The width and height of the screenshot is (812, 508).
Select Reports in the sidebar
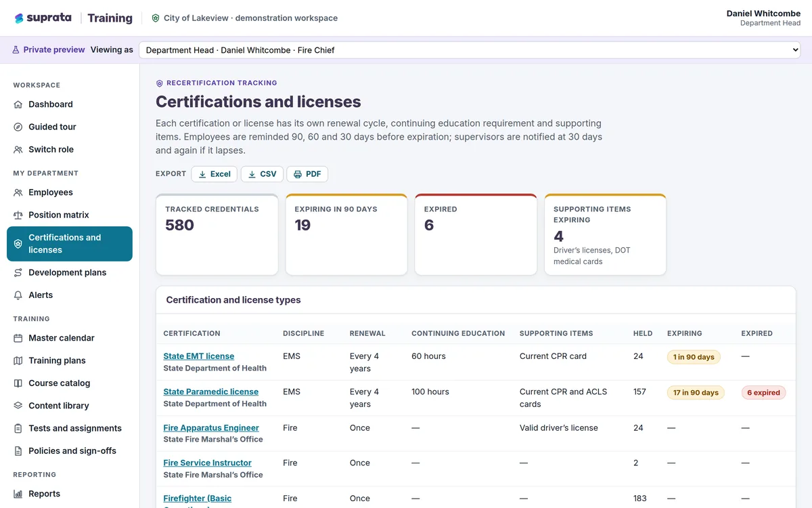(x=70, y=494)
